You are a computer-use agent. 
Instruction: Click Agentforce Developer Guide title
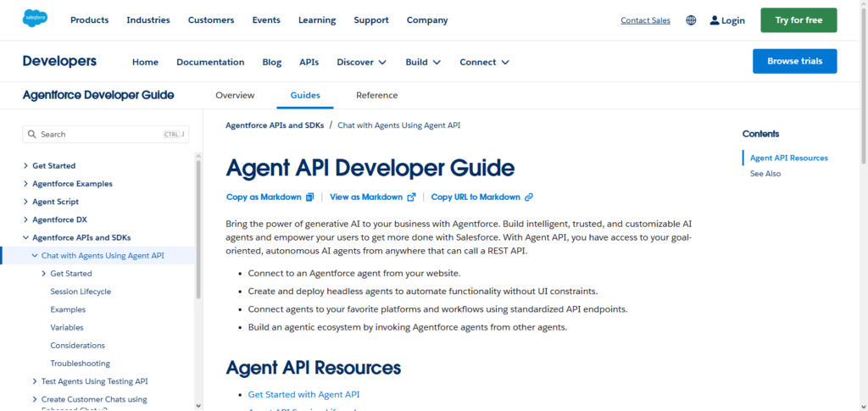(x=98, y=95)
